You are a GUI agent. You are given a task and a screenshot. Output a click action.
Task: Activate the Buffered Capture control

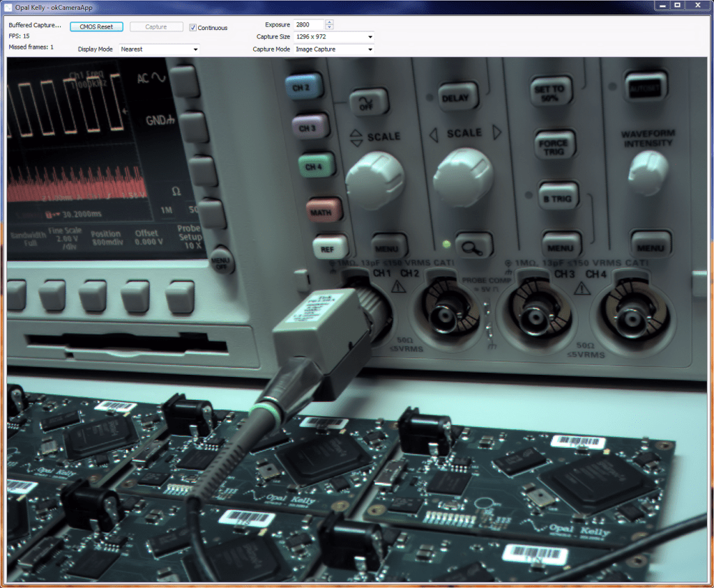33,24
